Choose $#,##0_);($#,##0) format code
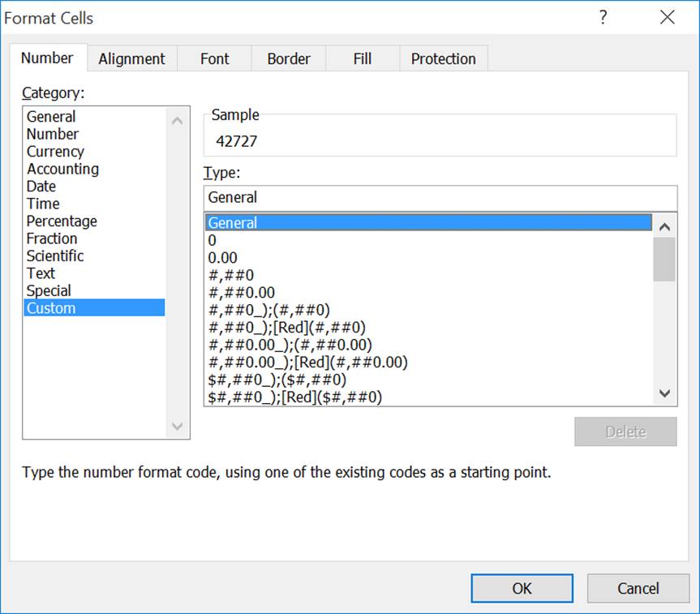Image resolution: width=700 pixels, height=614 pixels. 428,380
